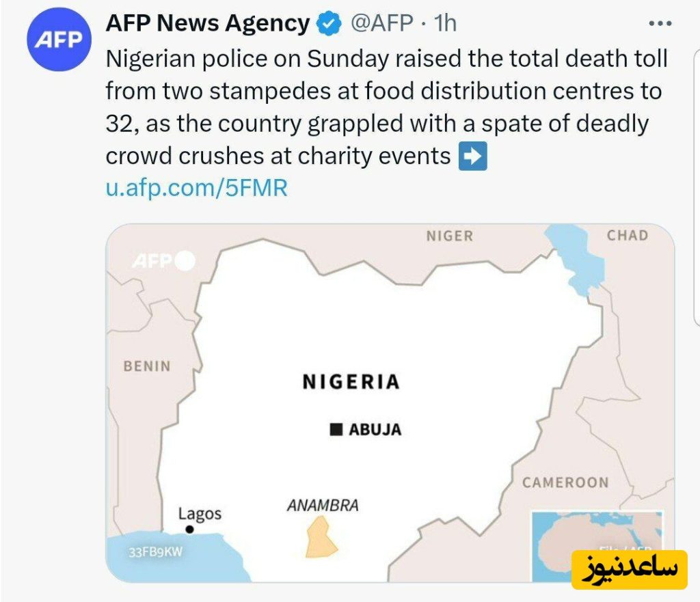Click the blue Lake Chad area
Image resolution: width=700 pixels, height=602 pixels.
578,256
